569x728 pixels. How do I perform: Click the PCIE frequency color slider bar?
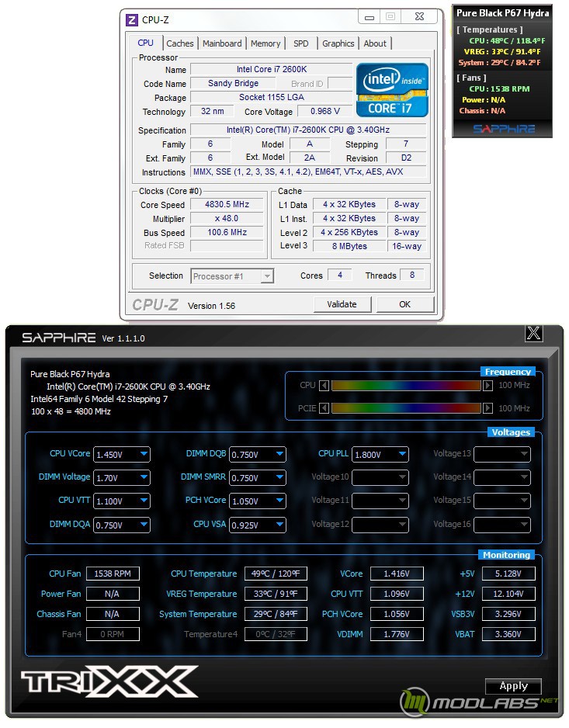pos(406,408)
